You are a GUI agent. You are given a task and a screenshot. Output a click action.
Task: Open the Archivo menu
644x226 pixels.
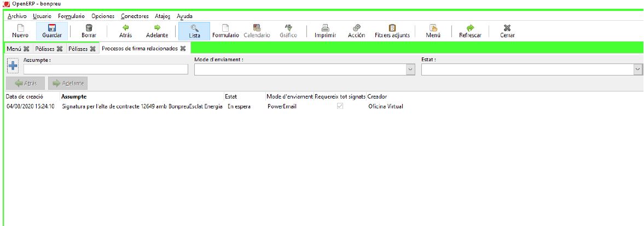[17, 16]
